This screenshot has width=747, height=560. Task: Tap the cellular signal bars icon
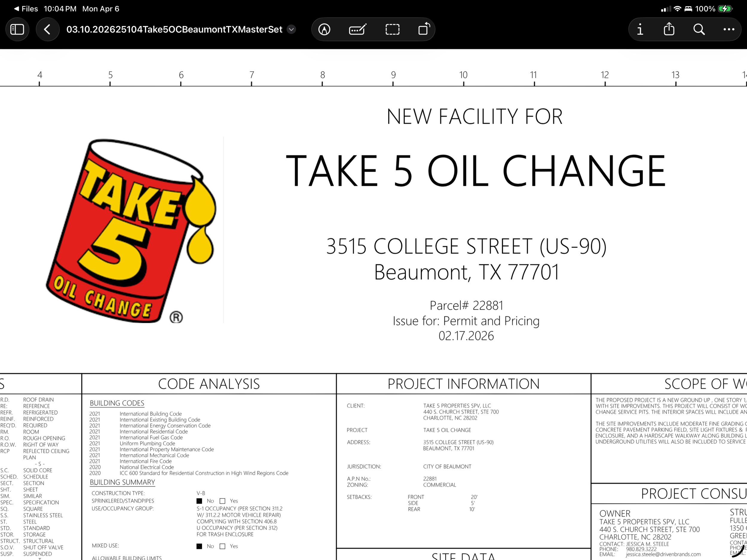click(666, 9)
